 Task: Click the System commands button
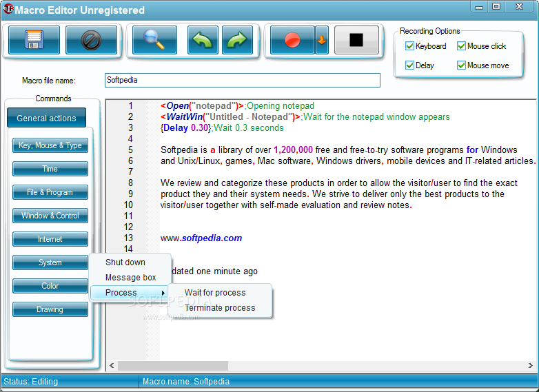[50, 262]
